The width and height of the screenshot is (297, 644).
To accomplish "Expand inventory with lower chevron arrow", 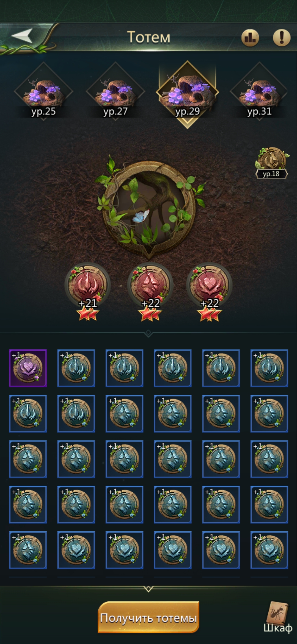I will [x=148, y=588].
